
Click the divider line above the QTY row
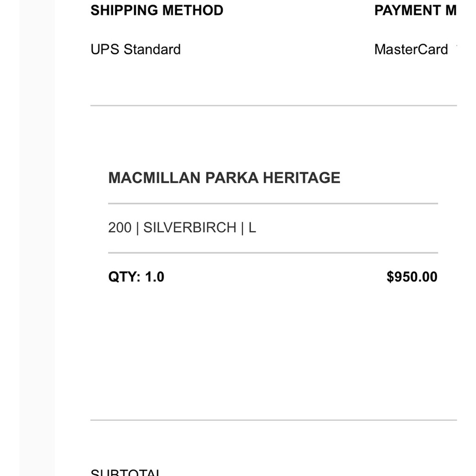pos(273,253)
